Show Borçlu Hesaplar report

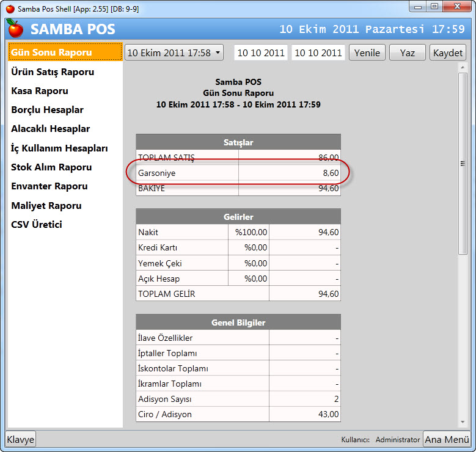point(47,110)
